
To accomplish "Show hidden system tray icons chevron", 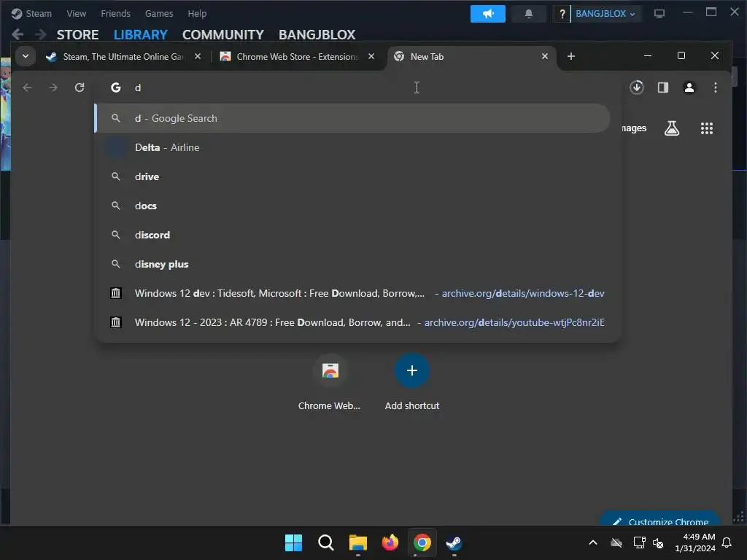I will point(592,542).
